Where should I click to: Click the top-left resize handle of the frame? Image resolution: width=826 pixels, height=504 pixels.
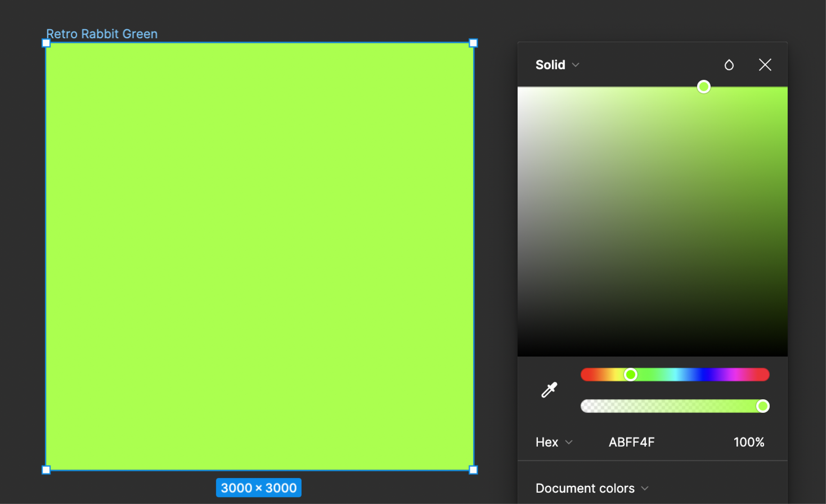click(x=46, y=43)
